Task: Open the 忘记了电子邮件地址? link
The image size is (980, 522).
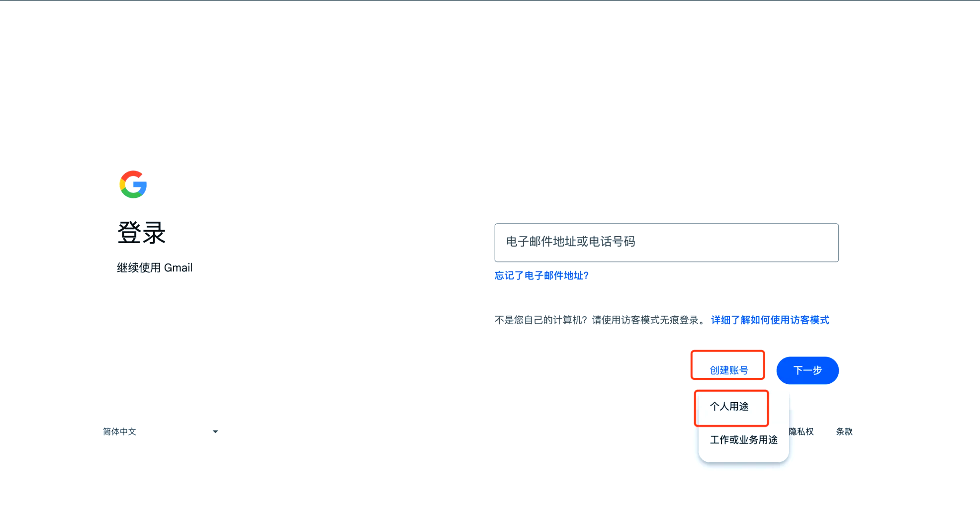Action: [x=541, y=275]
